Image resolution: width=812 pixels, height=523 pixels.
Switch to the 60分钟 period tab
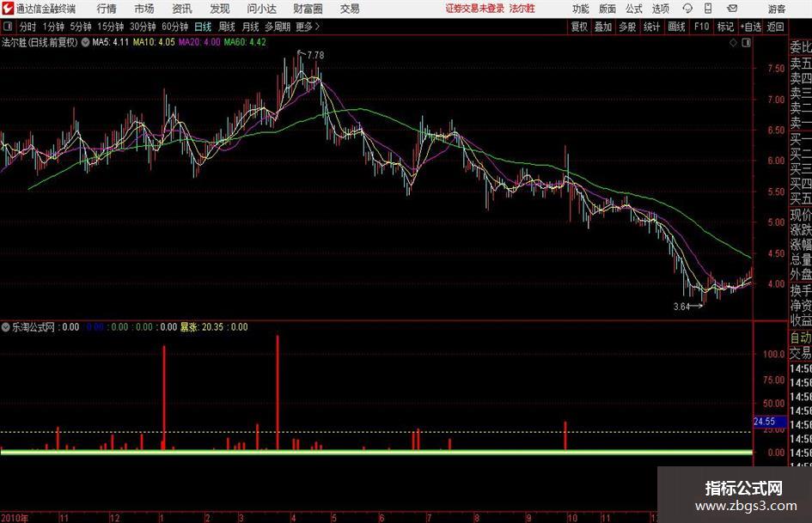[x=174, y=27]
